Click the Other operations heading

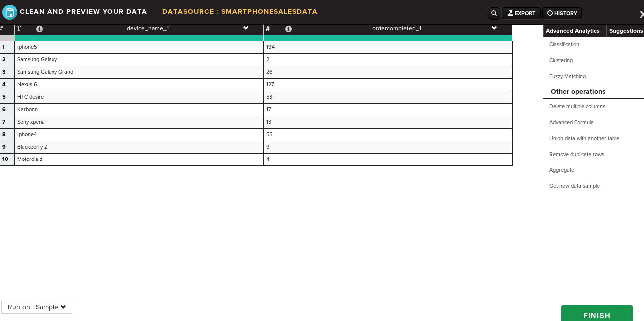pyautogui.click(x=578, y=92)
